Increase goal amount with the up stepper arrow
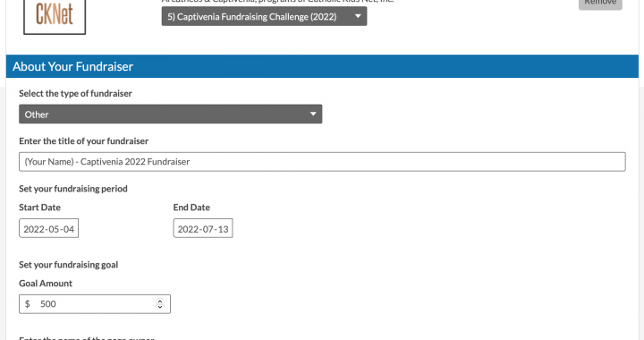This screenshot has width=644, height=340. pyautogui.click(x=160, y=301)
